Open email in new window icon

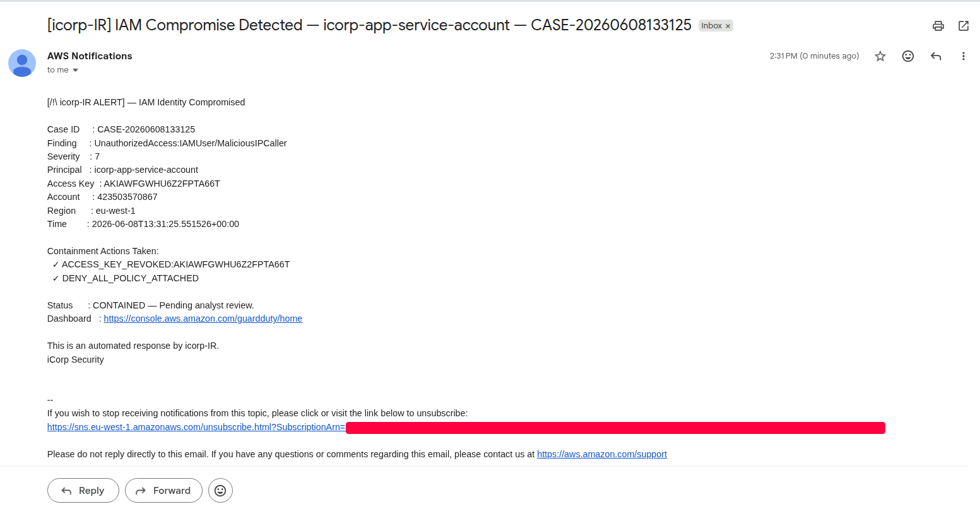tap(964, 26)
